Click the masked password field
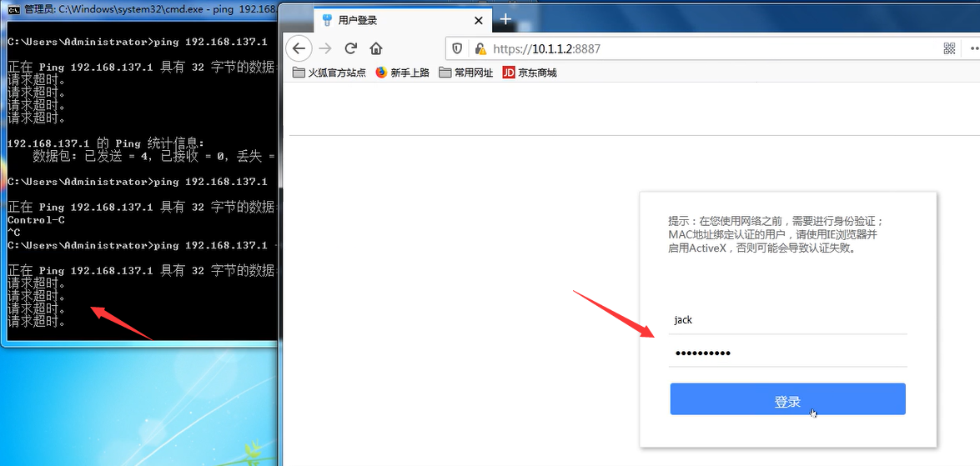This screenshot has width=980, height=466. (787, 353)
